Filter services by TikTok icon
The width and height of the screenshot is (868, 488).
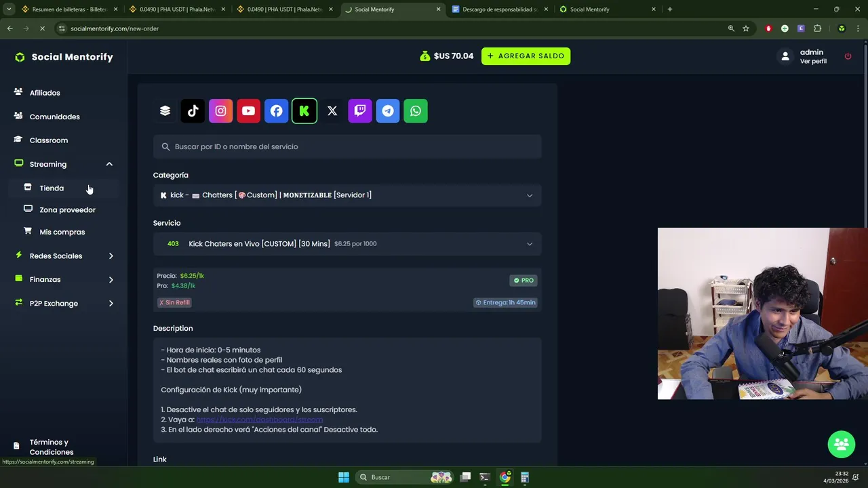click(x=193, y=111)
